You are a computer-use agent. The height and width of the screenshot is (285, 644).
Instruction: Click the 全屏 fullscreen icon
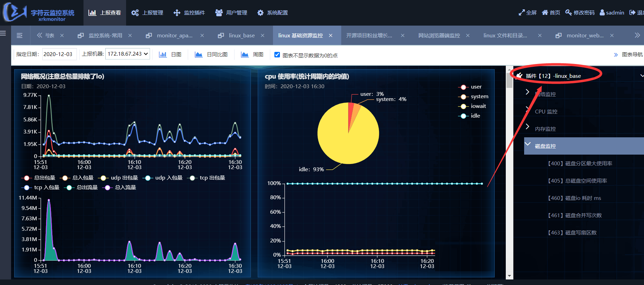click(521, 13)
